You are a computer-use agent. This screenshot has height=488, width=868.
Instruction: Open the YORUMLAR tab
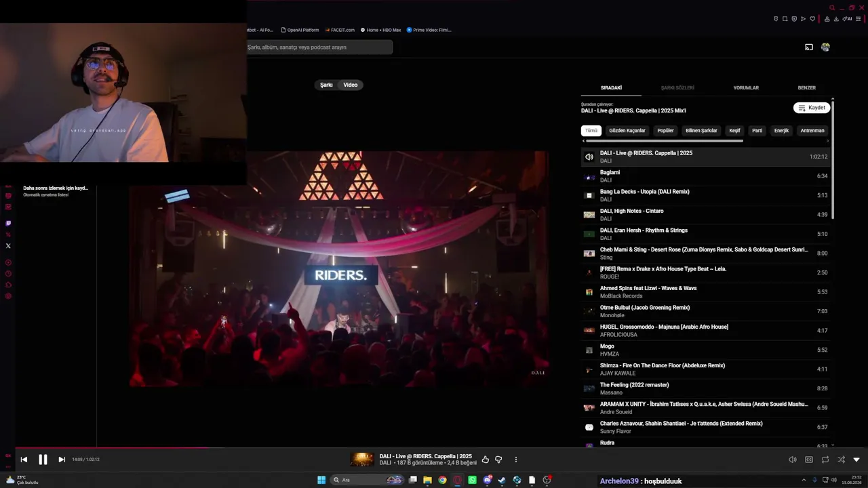tap(746, 88)
